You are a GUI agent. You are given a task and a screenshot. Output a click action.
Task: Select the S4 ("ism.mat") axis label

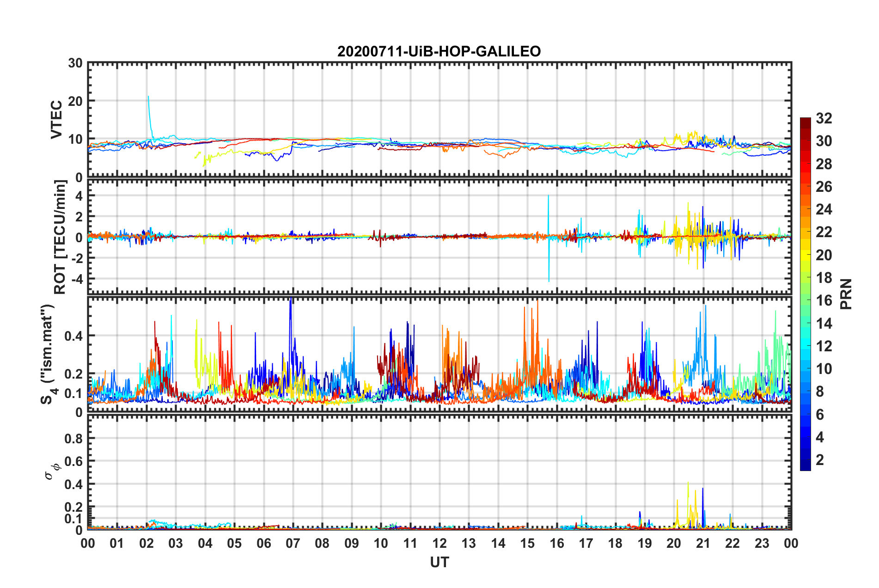[48, 354]
